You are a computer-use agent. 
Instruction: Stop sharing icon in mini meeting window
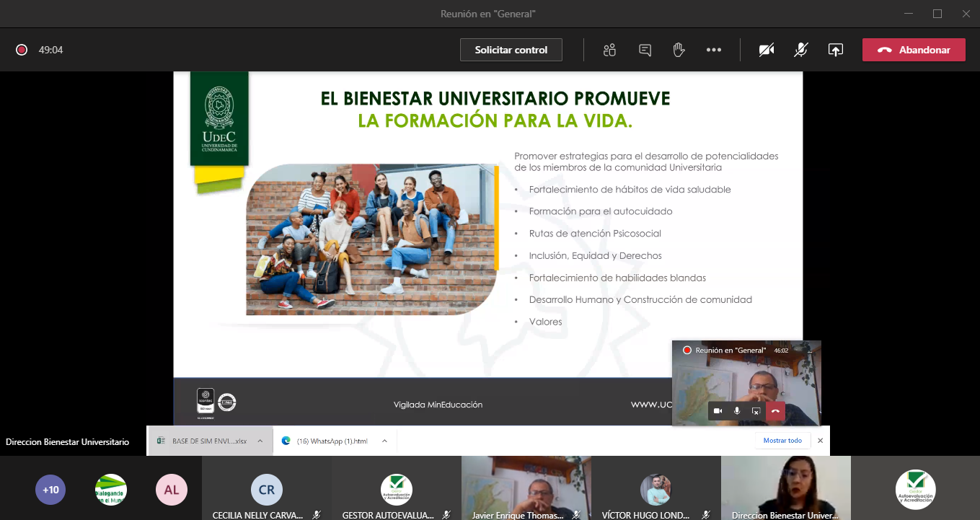point(756,410)
